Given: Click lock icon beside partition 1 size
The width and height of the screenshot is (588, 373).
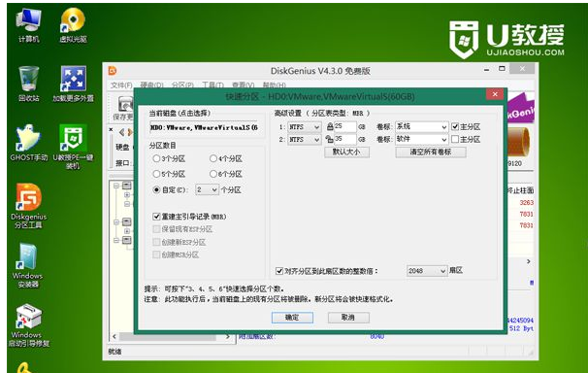Looking at the screenshot, I should (x=330, y=127).
